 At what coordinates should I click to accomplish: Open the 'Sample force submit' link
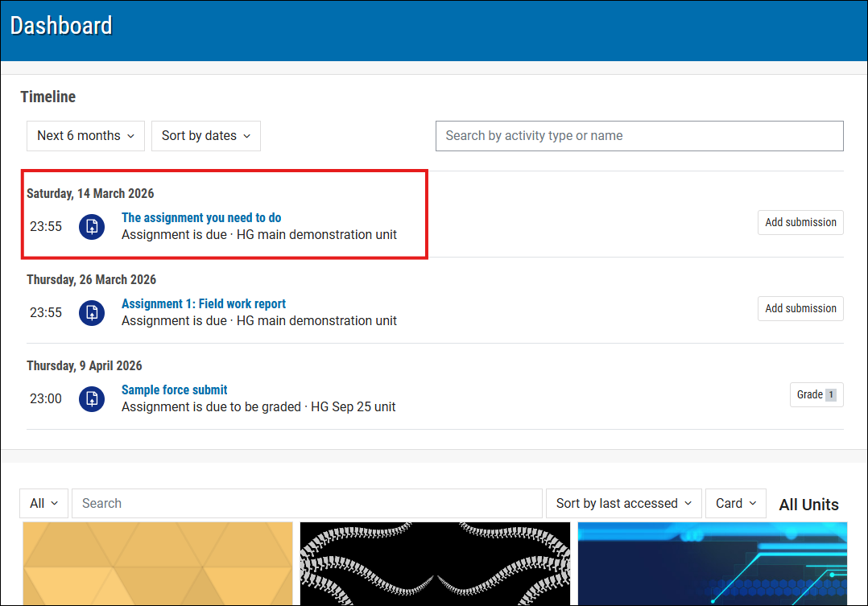[175, 390]
